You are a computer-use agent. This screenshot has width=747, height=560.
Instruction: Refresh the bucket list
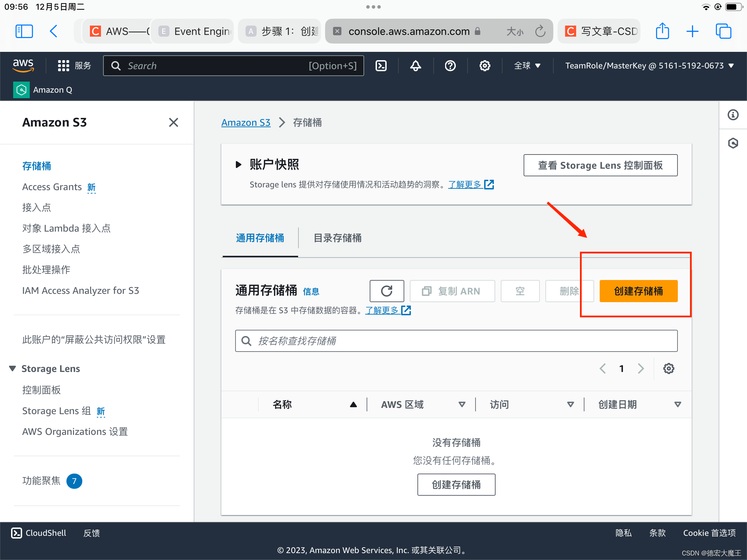pyautogui.click(x=387, y=291)
